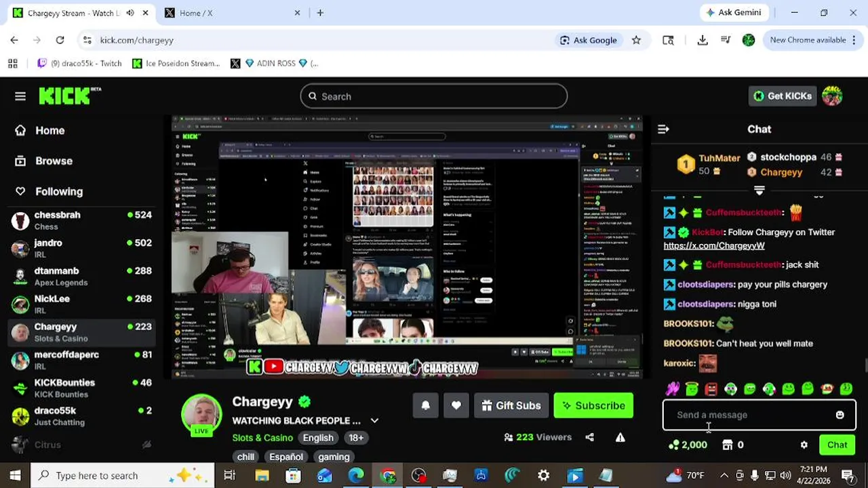Click Chargeyy live profile picture
Screen dimensions: 868x488
201,413
